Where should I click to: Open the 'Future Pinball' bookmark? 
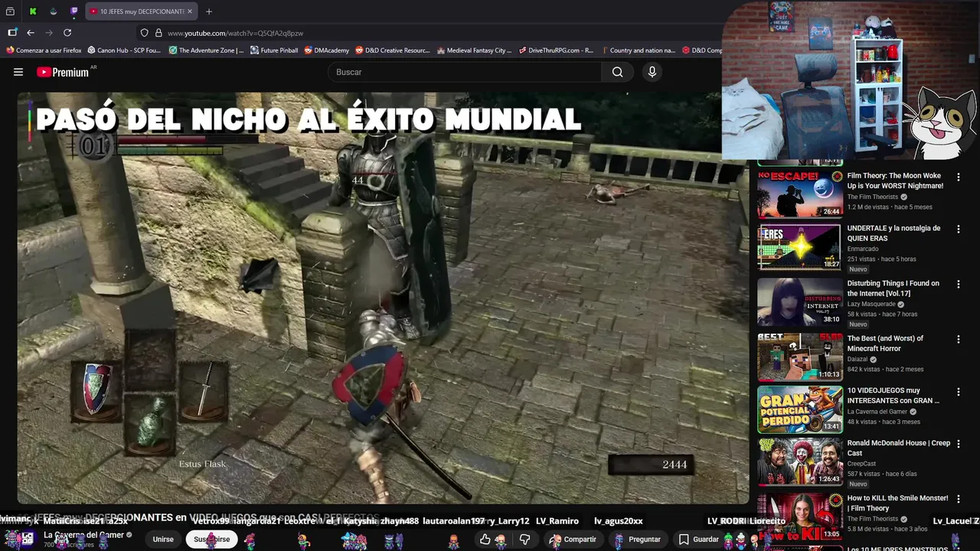pyautogui.click(x=274, y=51)
